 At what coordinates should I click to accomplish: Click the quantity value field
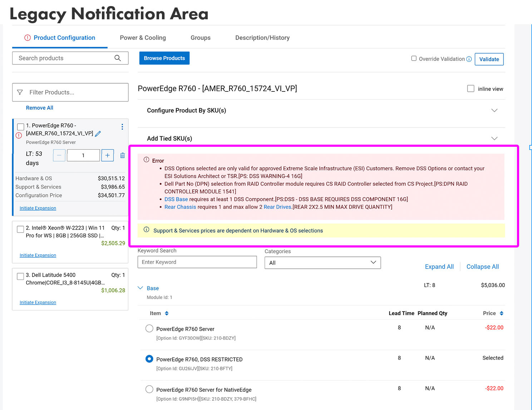click(83, 155)
